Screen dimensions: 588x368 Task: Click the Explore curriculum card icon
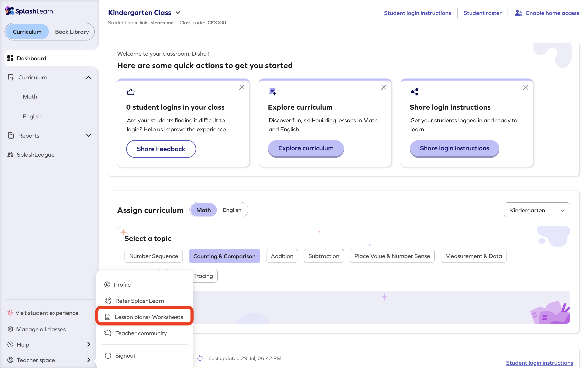(x=273, y=92)
